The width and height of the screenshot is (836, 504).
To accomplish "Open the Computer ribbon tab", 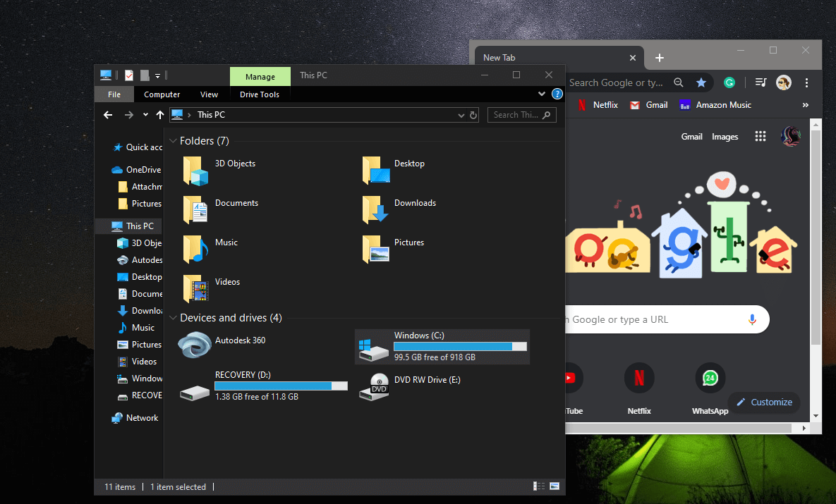I will 162,94.
